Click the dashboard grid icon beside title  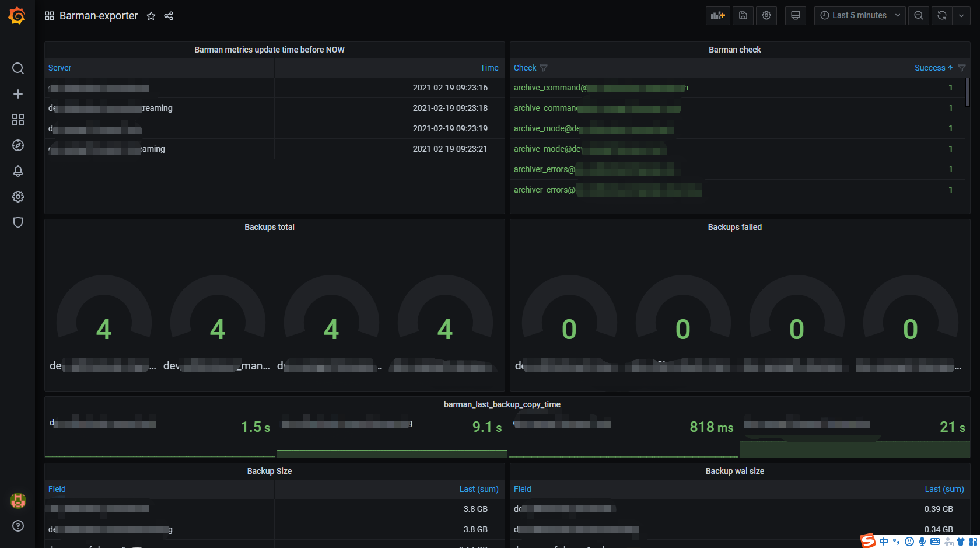(x=50, y=16)
